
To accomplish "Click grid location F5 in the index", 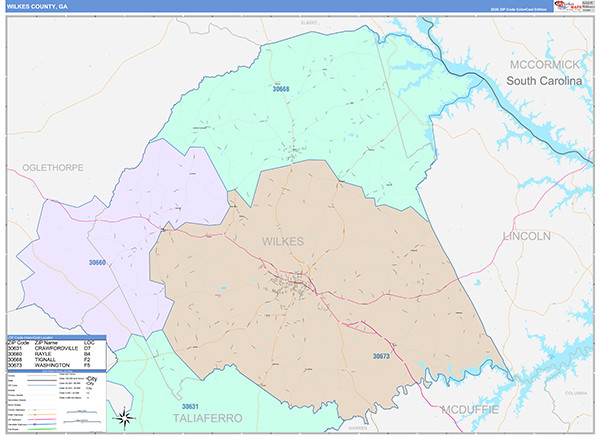I will pos(87,365).
